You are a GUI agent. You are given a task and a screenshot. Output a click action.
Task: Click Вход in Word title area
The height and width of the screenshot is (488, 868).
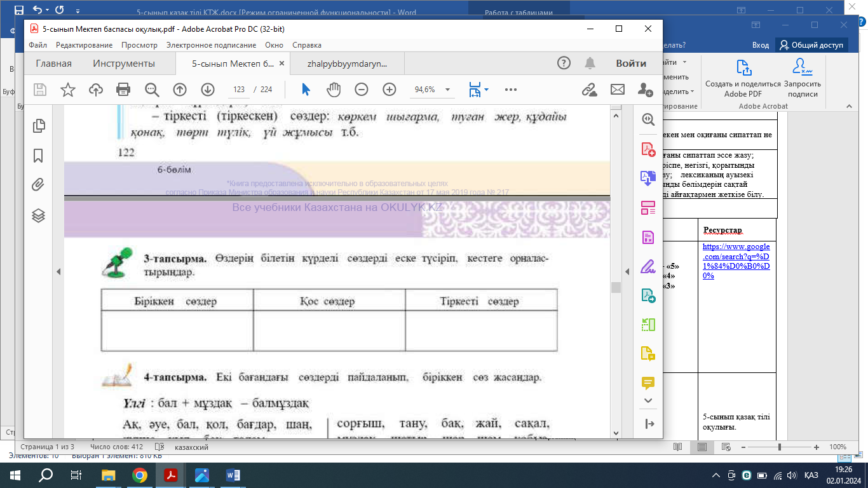(x=761, y=45)
